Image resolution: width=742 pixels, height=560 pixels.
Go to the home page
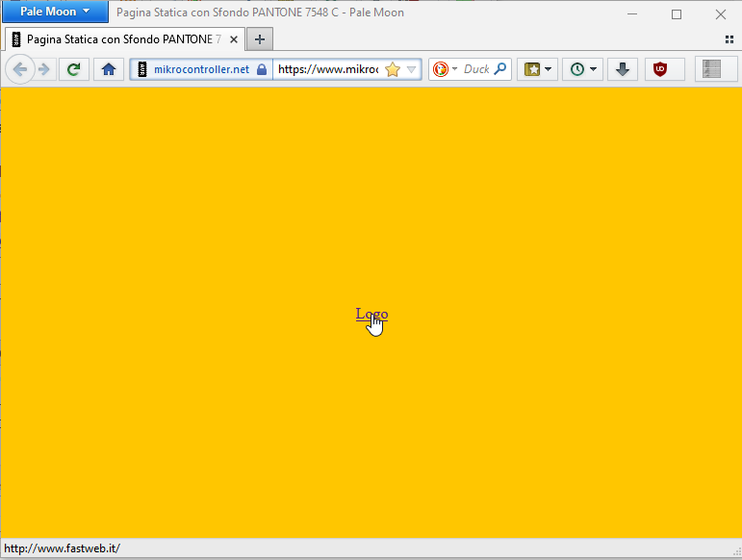coord(109,69)
